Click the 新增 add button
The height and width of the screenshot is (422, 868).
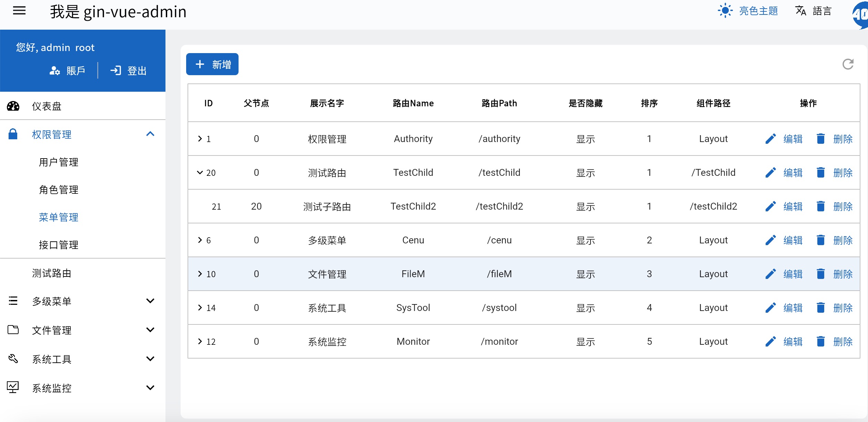point(212,64)
